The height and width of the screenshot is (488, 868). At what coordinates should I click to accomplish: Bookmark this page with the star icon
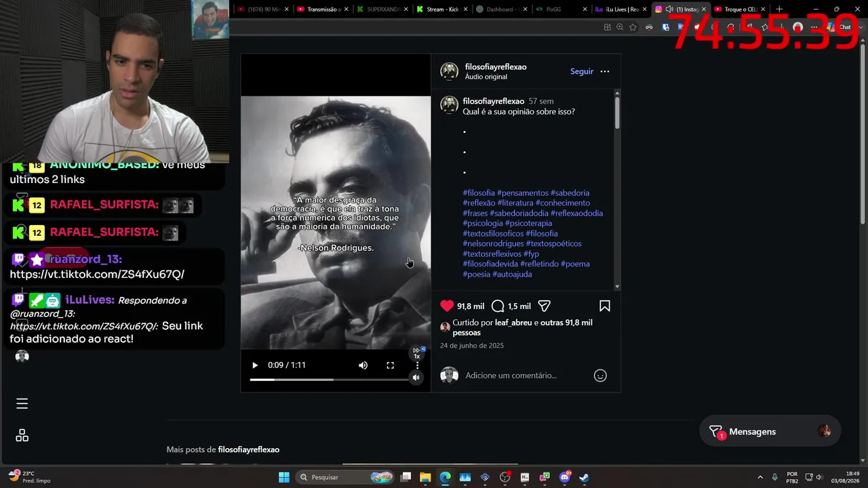[x=633, y=27]
